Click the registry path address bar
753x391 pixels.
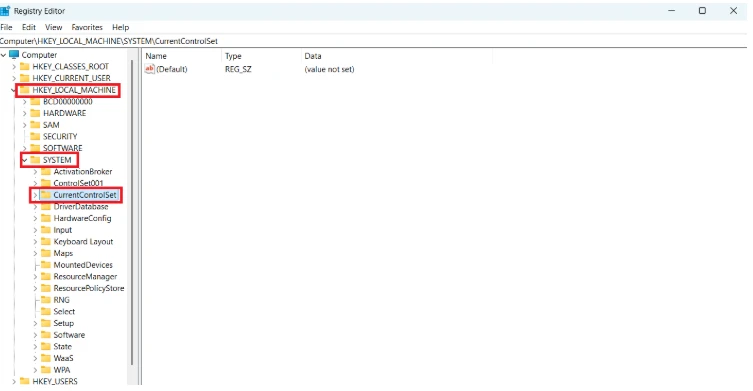click(x=373, y=41)
